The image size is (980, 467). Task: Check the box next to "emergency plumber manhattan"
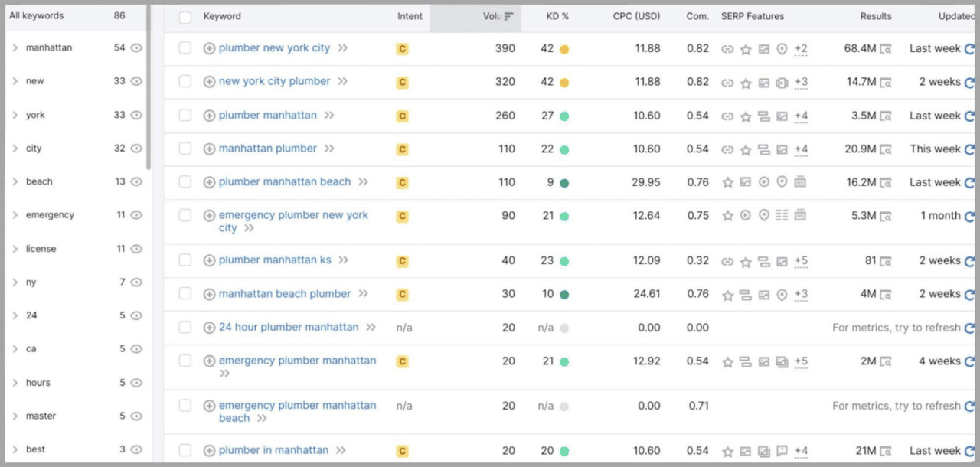[x=185, y=361]
